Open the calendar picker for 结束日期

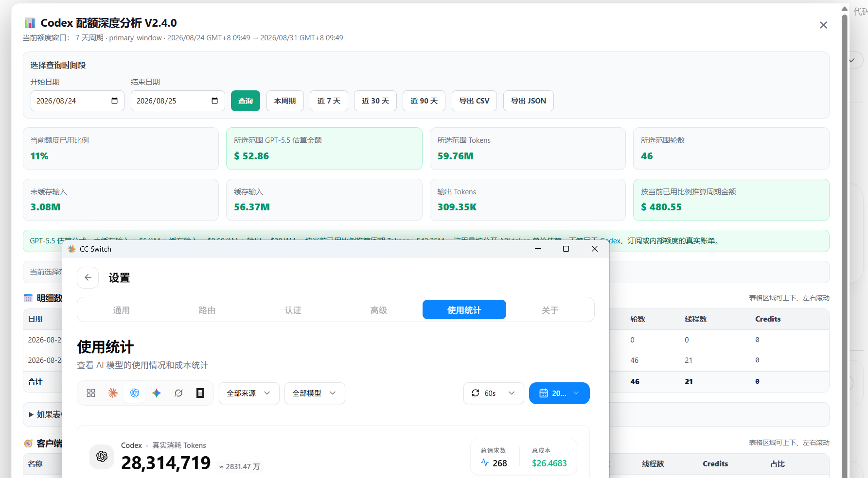point(215,101)
